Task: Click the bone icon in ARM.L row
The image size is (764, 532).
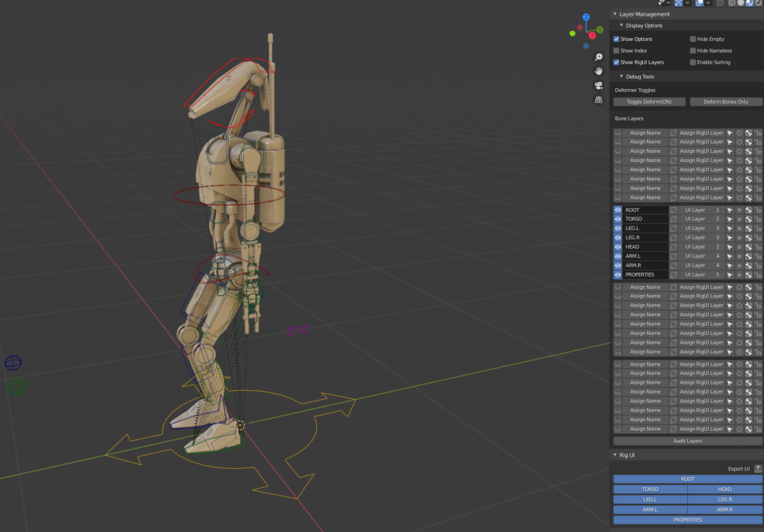Action: 748,256
